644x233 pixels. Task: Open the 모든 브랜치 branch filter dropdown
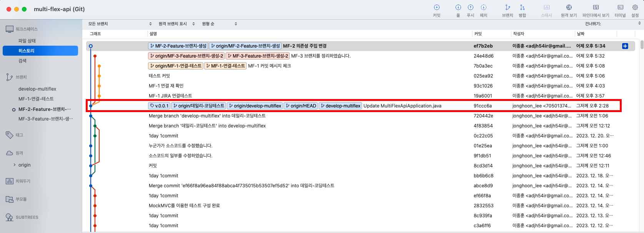[120, 24]
